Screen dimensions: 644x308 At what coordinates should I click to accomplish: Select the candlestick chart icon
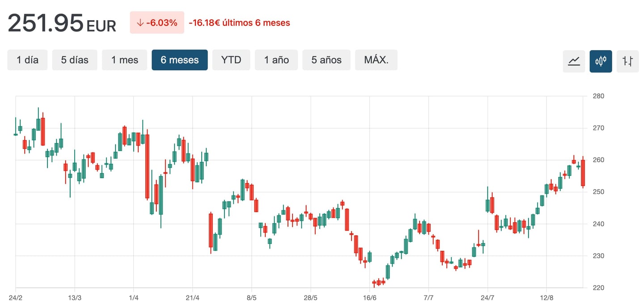pyautogui.click(x=601, y=61)
